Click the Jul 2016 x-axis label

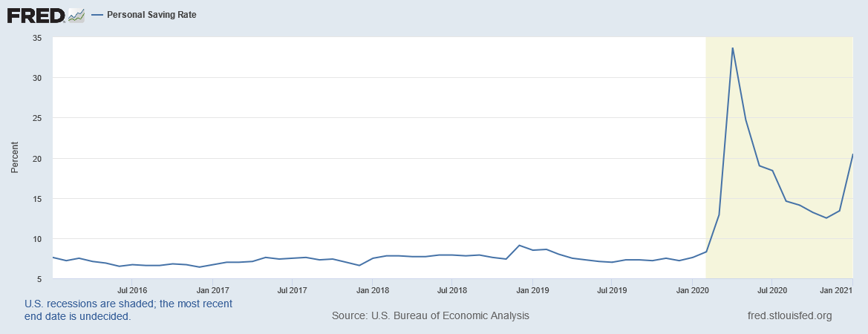(132, 289)
